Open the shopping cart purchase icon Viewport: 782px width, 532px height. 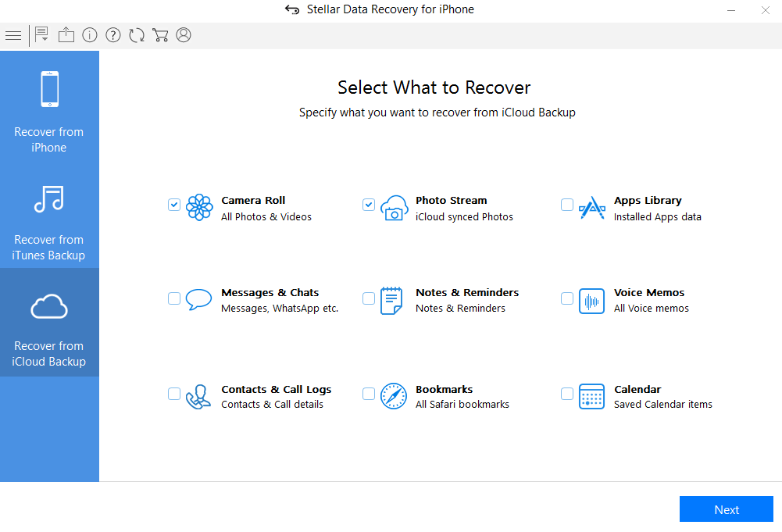[160, 34]
